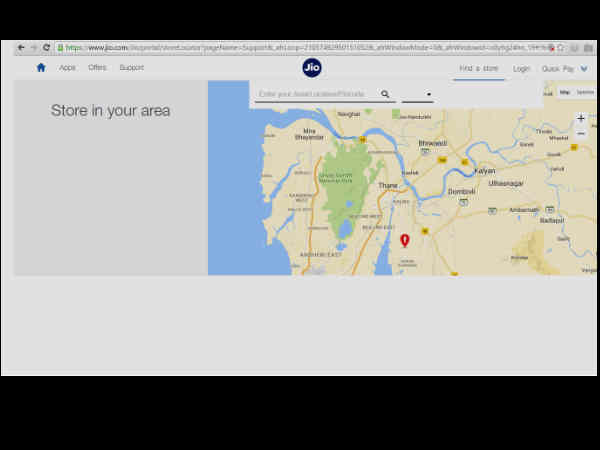Click the browser forward arrow
The height and width of the screenshot is (450, 600).
33,47
